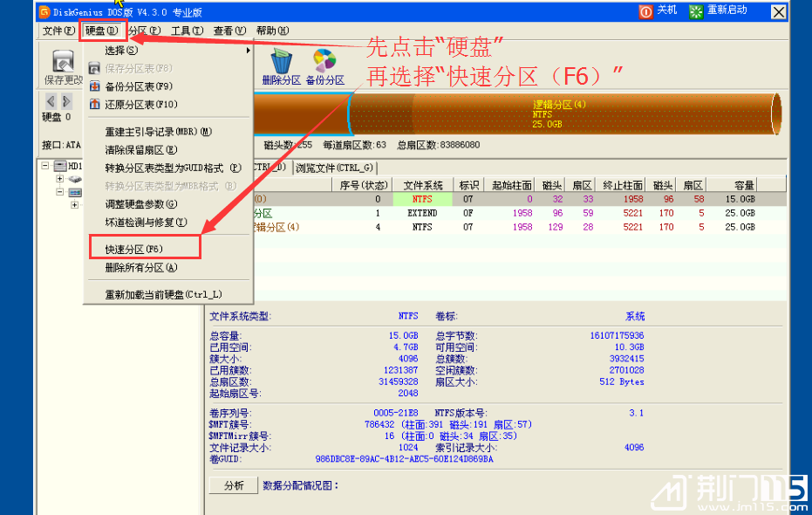Click the 重新启动 restart icon

click(x=696, y=11)
